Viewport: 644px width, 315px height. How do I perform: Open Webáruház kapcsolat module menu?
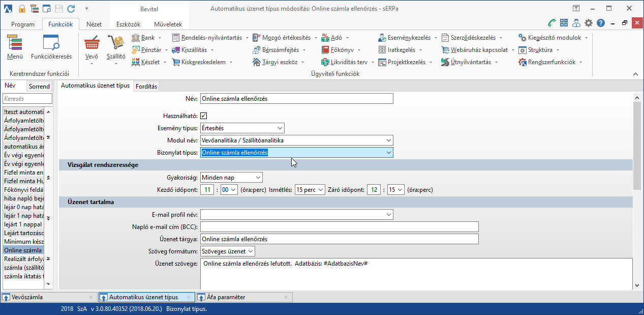[478, 50]
